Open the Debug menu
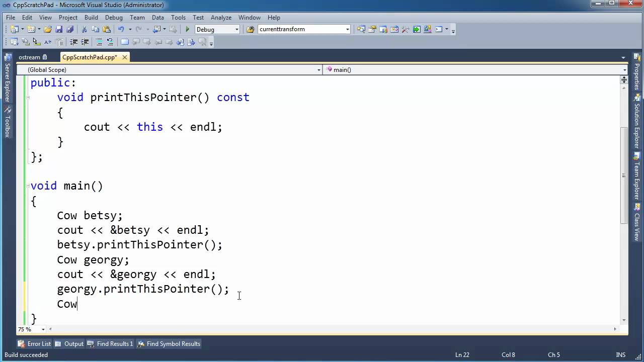The width and height of the screenshot is (644, 362). click(114, 17)
